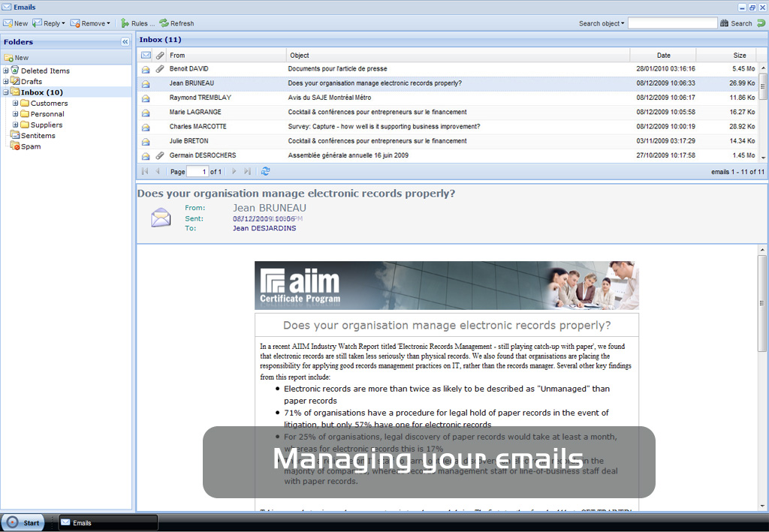This screenshot has height=532, width=769.
Task: Click the pagination refresh icon
Action: pyautogui.click(x=265, y=172)
